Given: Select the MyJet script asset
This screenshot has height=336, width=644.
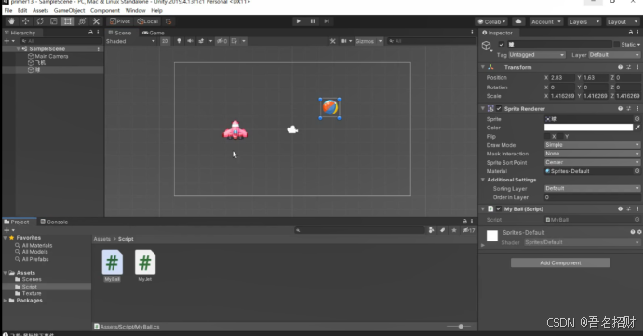Looking at the screenshot, I should click(x=145, y=266).
